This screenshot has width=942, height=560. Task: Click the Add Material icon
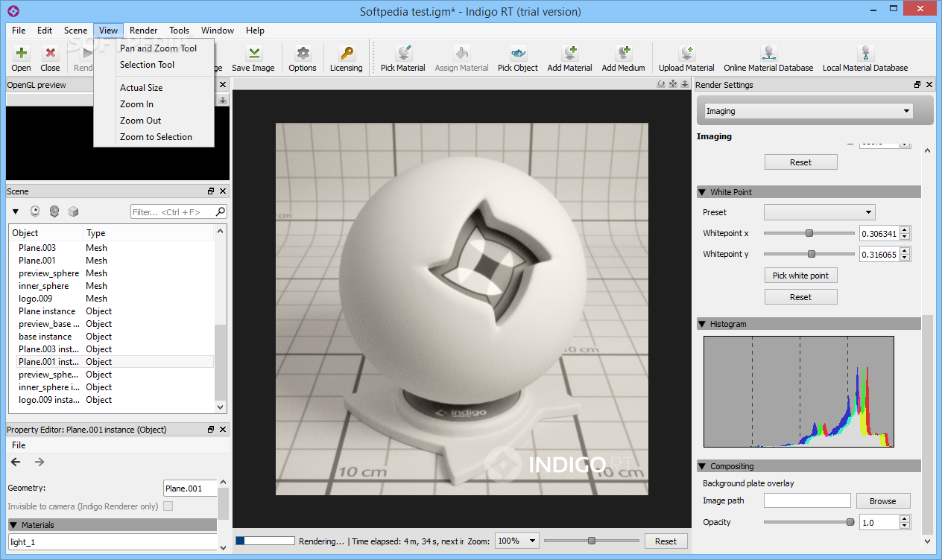coord(570,54)
